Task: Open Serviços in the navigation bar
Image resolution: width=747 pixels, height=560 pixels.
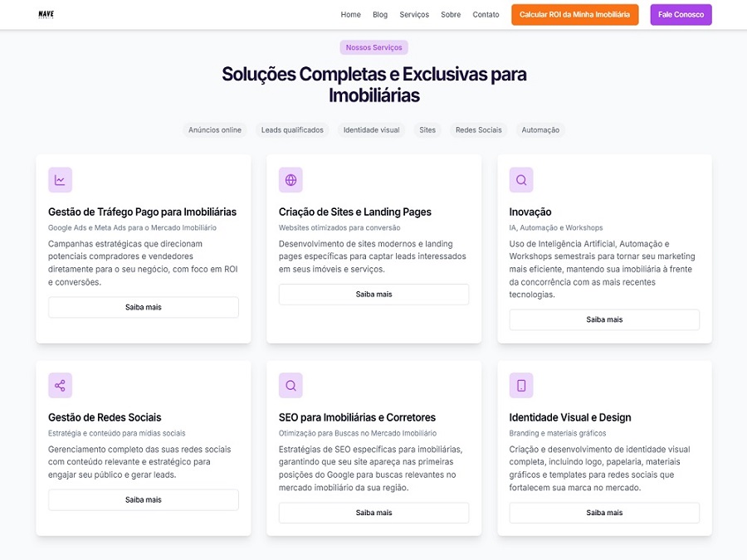Action: click(x=414, y=15)
